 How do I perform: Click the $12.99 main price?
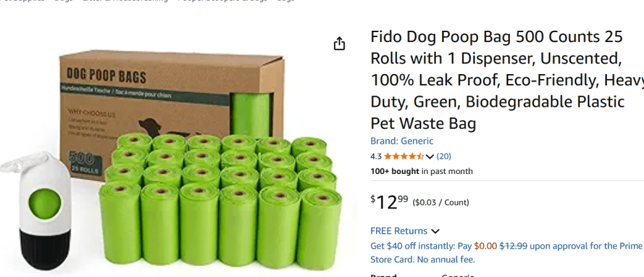pos(389,202)
